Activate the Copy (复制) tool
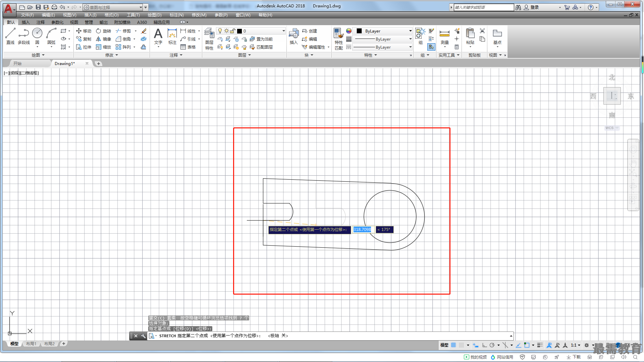Image resolution: width=644 pixels, height=362 pixels. [84, 39]
